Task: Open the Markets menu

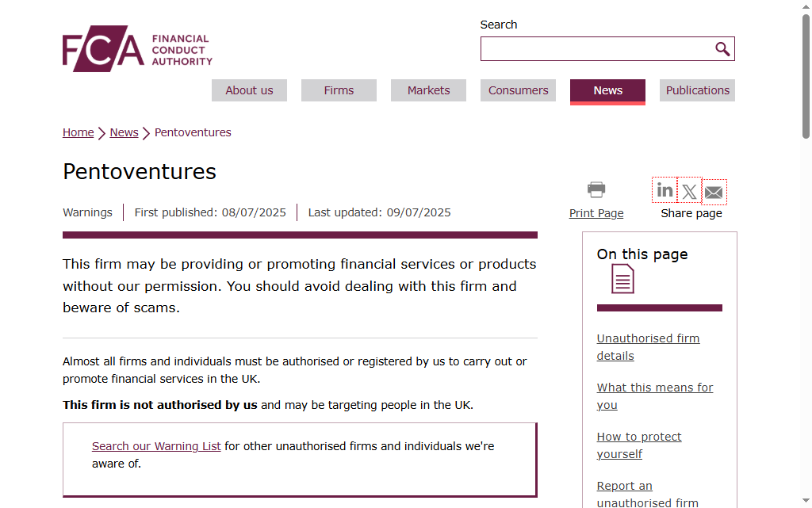Action: [428, 90]
